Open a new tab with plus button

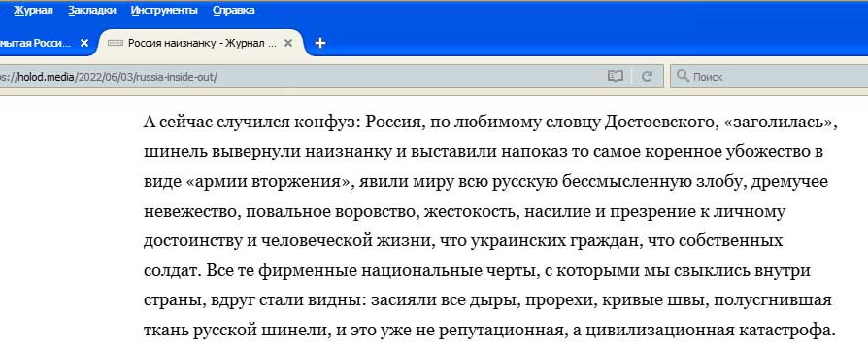[x=320, y=43]
